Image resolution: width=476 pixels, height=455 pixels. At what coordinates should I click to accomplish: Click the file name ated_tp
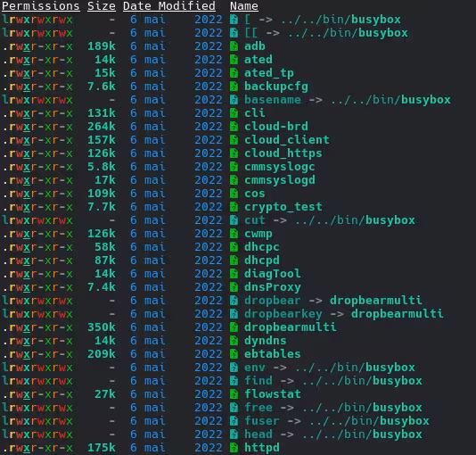[269, 73]
